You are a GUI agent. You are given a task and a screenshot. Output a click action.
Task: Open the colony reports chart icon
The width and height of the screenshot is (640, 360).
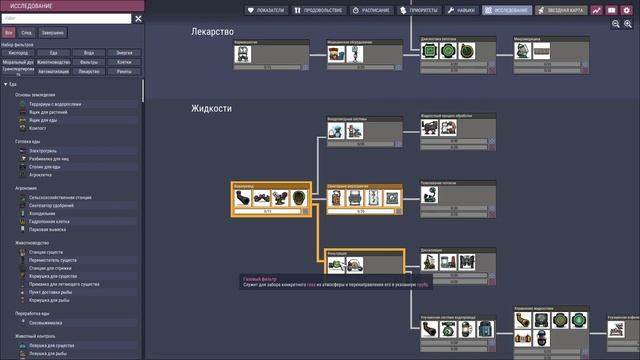point(596,10)
